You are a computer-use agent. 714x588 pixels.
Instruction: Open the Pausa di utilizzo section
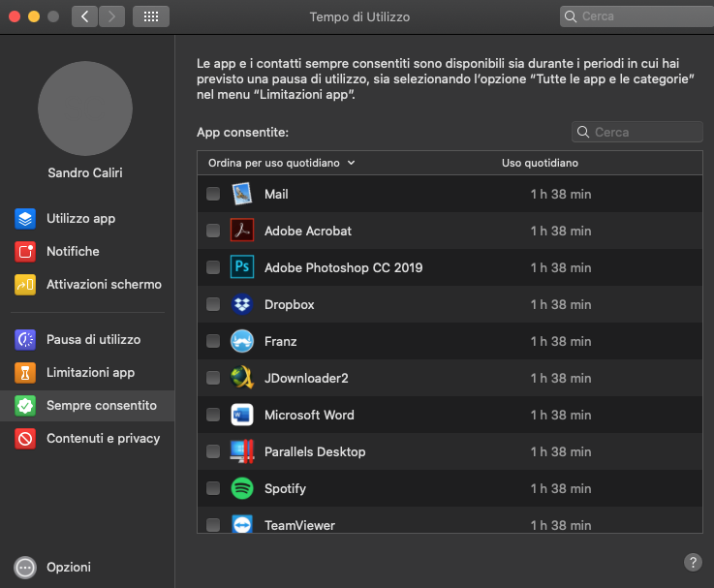[x=87, y=340]
